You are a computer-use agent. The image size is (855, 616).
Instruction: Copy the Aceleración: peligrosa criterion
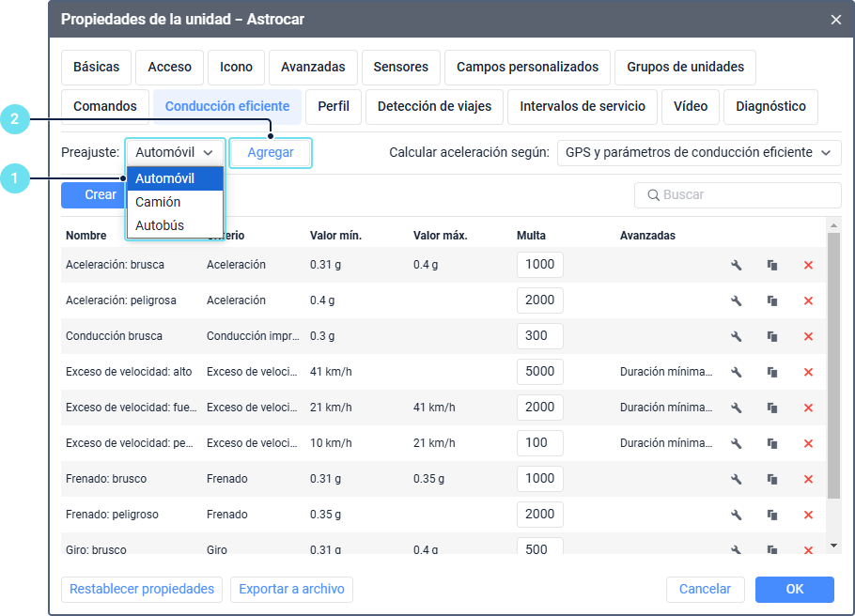click(x=772, y=300)
